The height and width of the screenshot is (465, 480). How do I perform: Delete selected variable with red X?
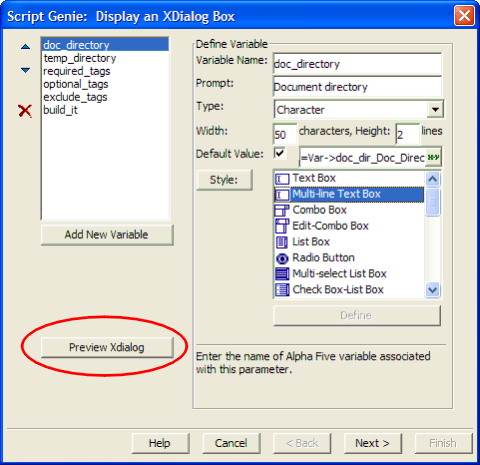[25, 111]
